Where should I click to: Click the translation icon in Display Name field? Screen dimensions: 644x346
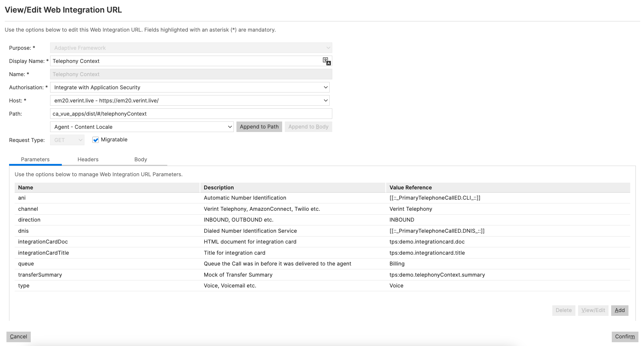click(x=326, y=61)
